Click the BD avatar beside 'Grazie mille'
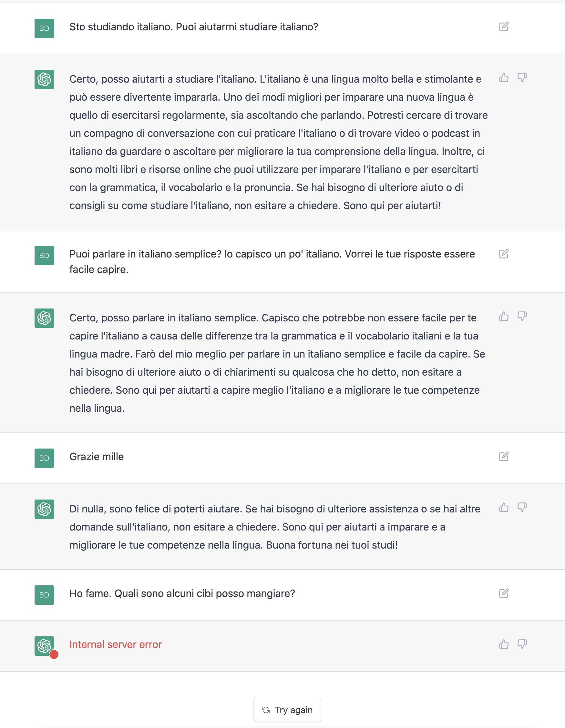The height and width of the screenshot is (728, 565). tap(44, 458)
